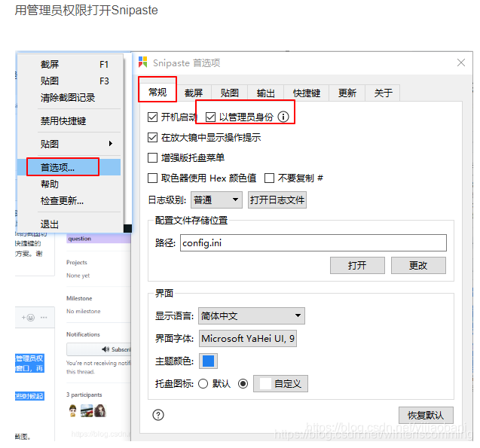Click the third participant avatar
480x448 pixels.
[99, 410]
